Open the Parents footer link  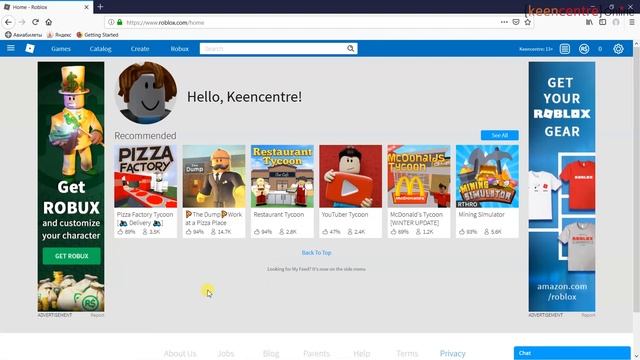pos(316,353)
